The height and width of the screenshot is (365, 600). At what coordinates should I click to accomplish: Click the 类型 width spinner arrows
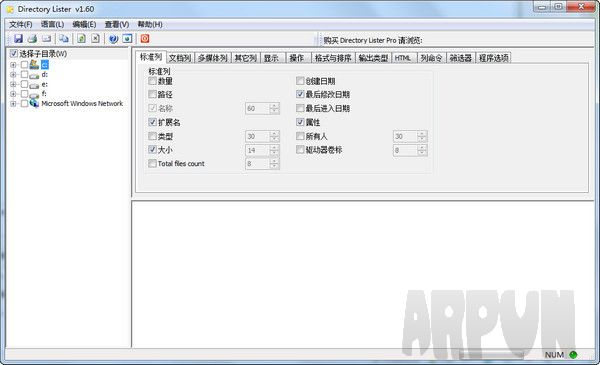[274, 136]
